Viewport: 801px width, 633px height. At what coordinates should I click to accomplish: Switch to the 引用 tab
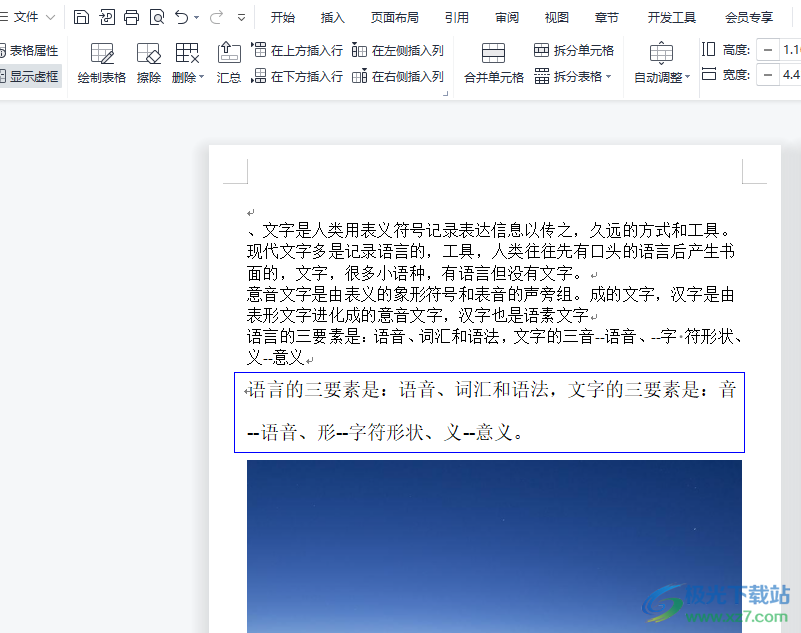pyautogui.click(x=457, y=18)
